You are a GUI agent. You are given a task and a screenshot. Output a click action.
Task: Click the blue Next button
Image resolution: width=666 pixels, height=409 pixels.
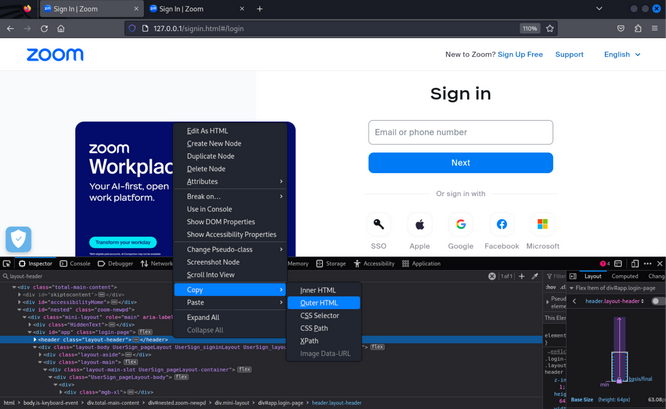tap(460, 163)
